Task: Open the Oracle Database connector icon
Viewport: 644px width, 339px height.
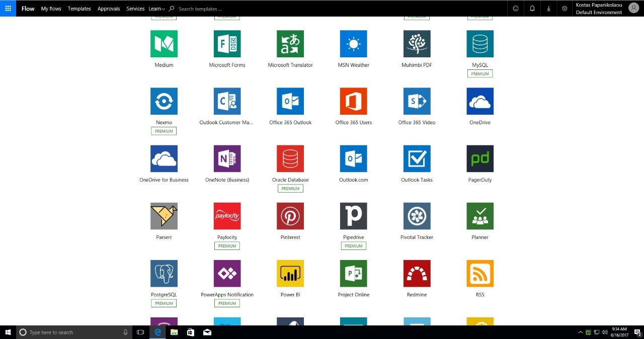Action: tap(290, 158)
